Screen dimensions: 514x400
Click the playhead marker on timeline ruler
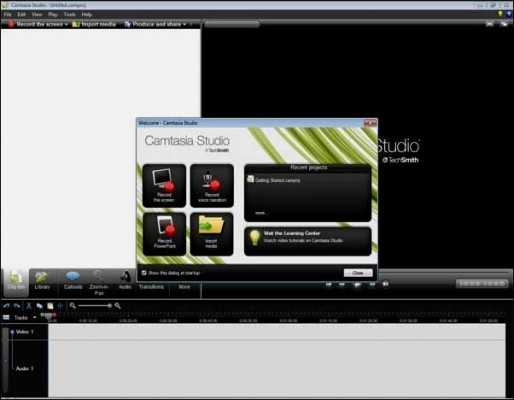coord(49,316)
